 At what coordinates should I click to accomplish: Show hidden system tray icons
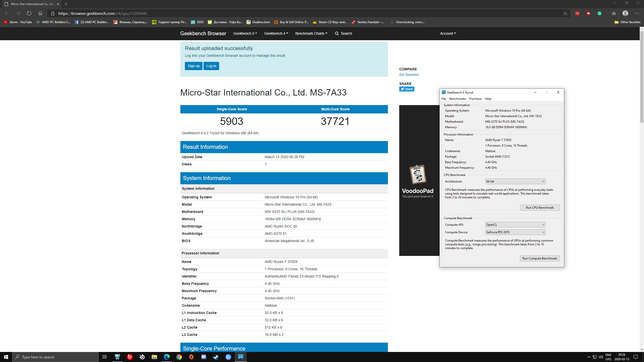[589, 357]
